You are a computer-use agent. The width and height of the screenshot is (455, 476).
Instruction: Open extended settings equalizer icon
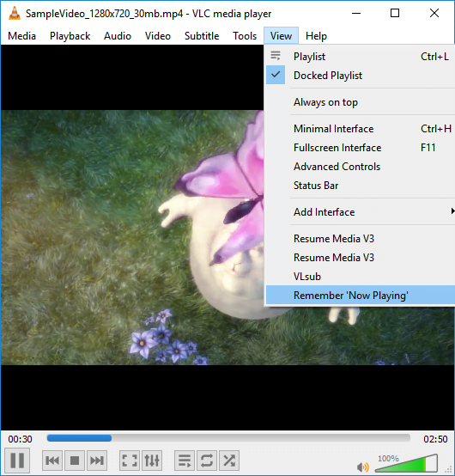point(152,461)
